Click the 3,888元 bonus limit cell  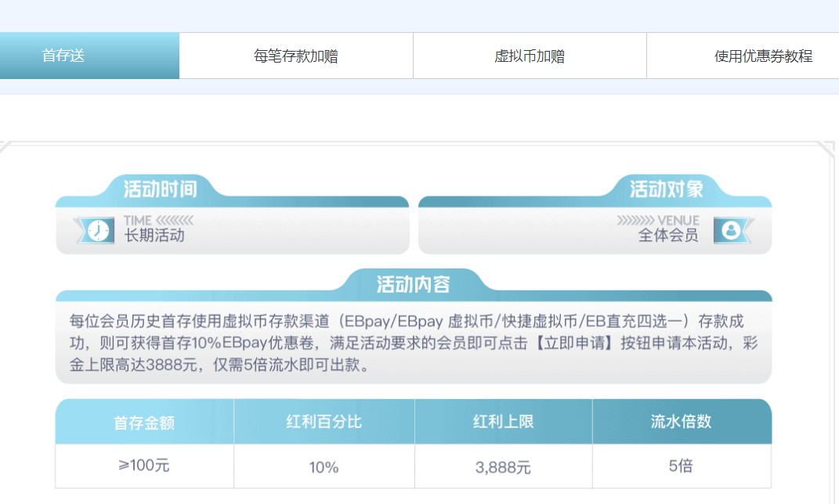pos(503,467)
